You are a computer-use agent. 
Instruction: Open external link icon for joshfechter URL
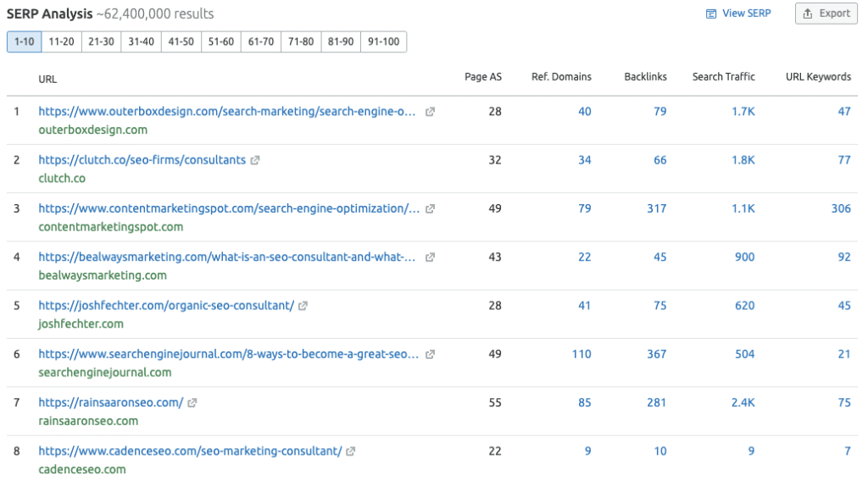tap(303, 306)
